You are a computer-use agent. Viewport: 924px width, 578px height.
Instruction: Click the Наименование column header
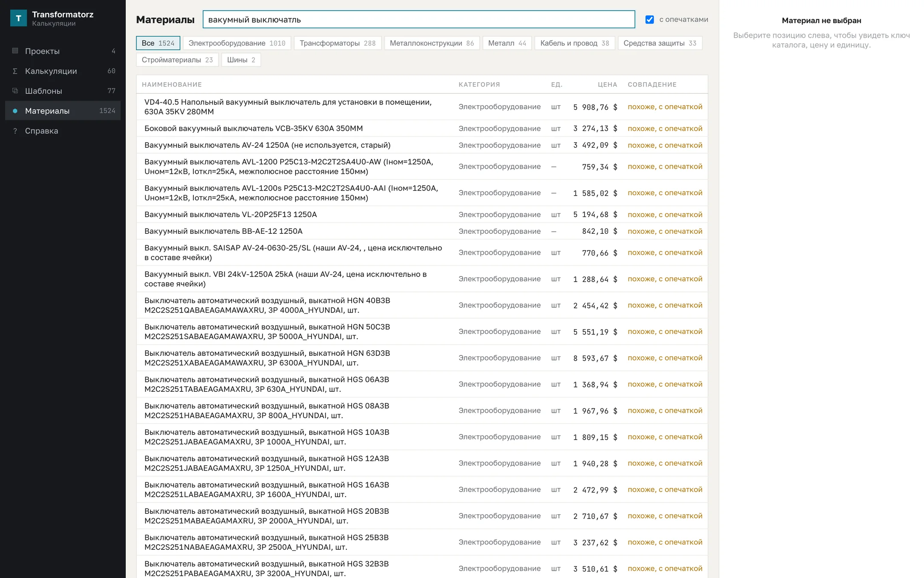[x=172, y=85]
